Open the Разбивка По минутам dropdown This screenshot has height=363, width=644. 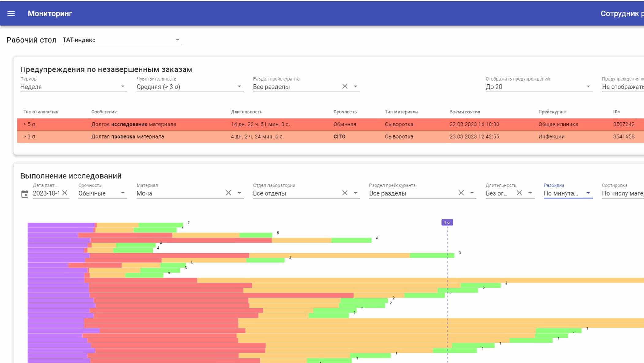(567, 193)
